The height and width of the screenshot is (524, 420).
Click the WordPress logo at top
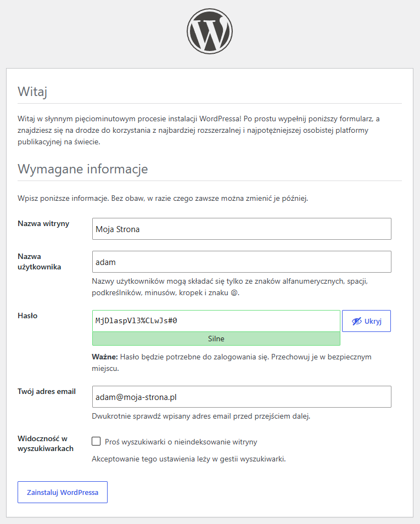pyautogui.click(x=210, y=31)
